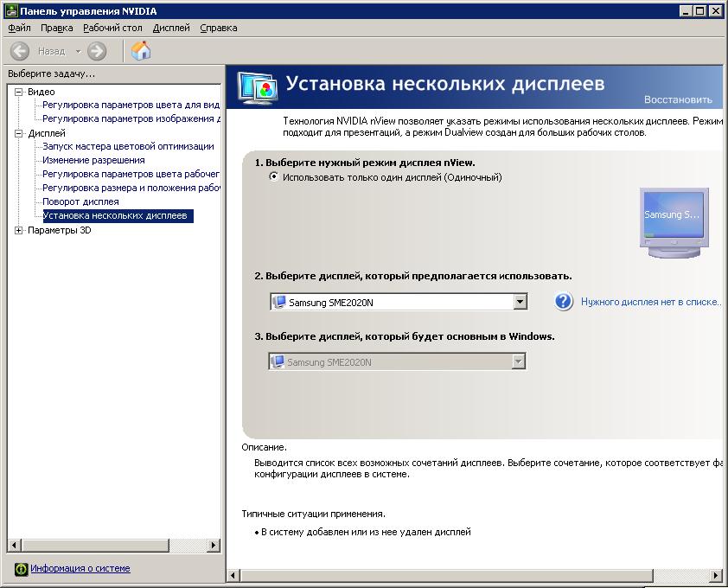Click the task tree horizontal scrollbar thumb
The height and width of the screenshot is (588, 728).
click(95, 545)
